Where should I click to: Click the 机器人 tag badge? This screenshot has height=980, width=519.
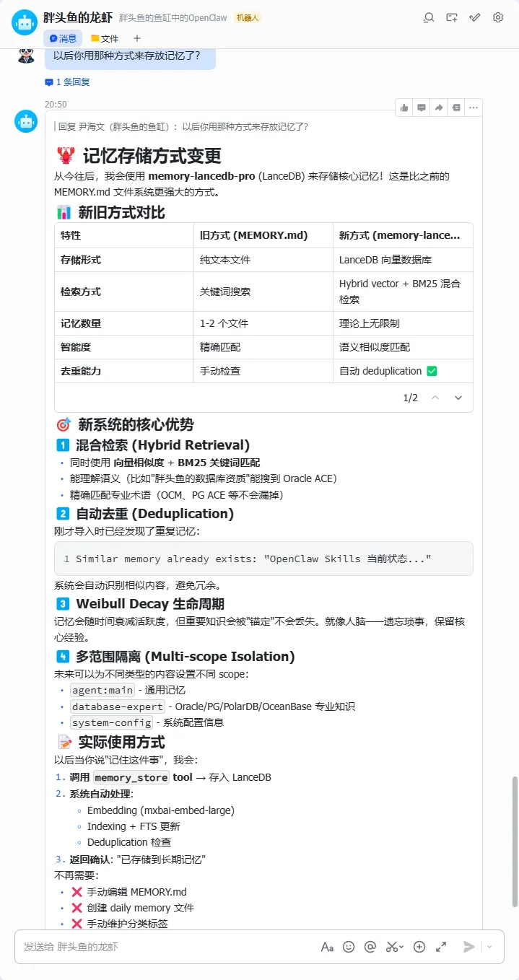click(248, 18)
